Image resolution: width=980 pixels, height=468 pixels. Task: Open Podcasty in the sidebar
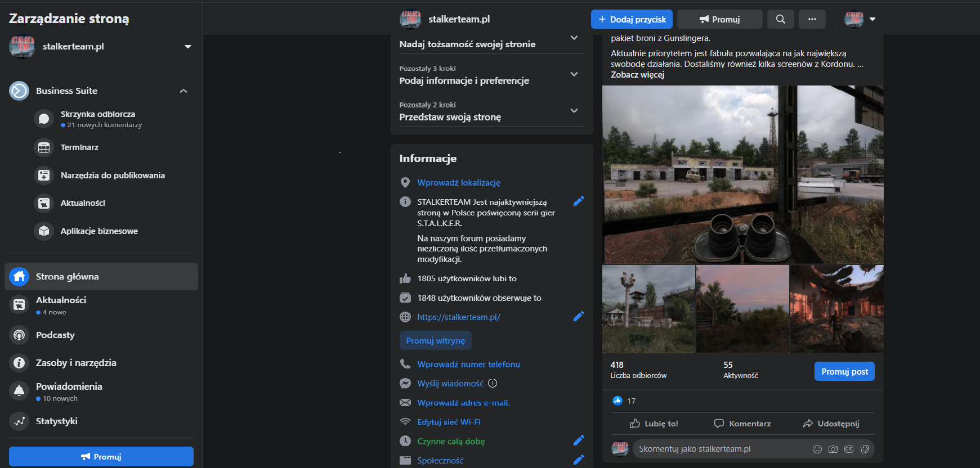click(55, 335)
